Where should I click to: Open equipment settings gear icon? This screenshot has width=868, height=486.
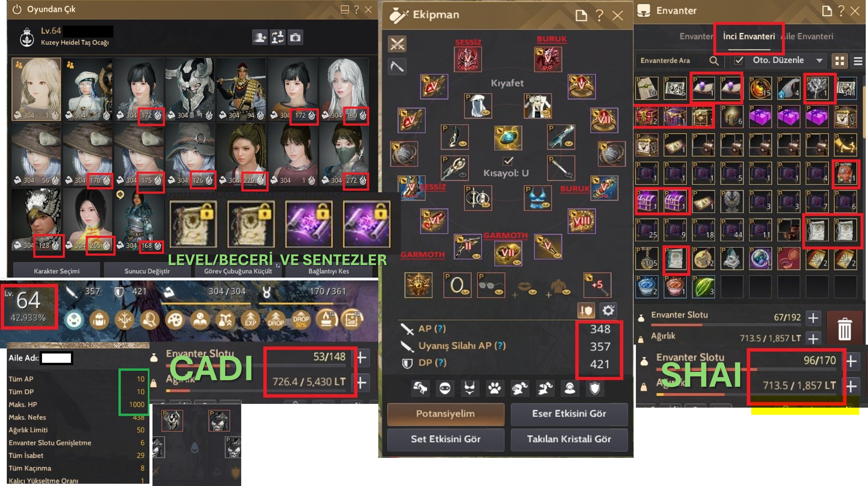point(608,310)
